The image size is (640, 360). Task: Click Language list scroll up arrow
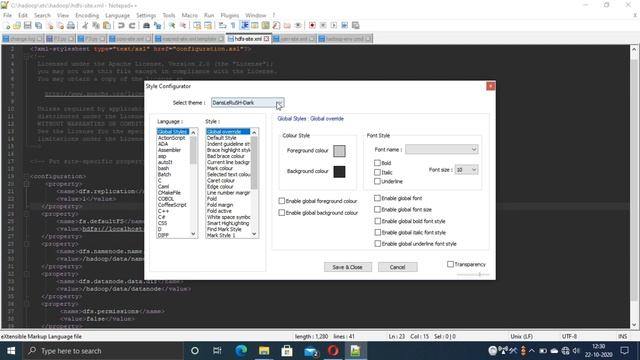click(193, 133)
